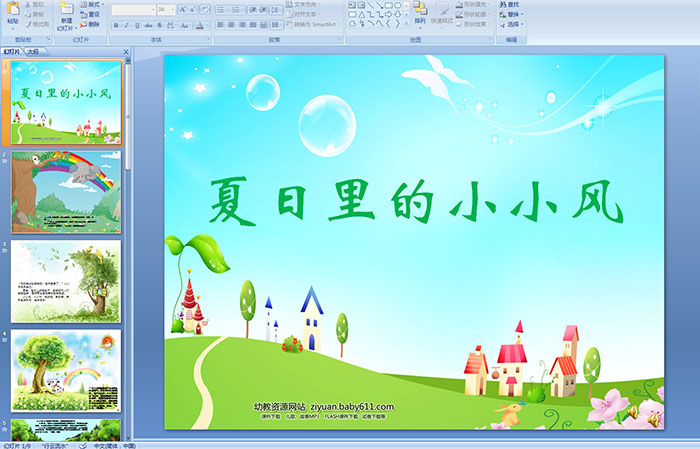Open the Paragraph group dialog launcher
Image resolution: width=700 pixels, height=449 pixels.
pyautogui.click(x=340, y=39)
